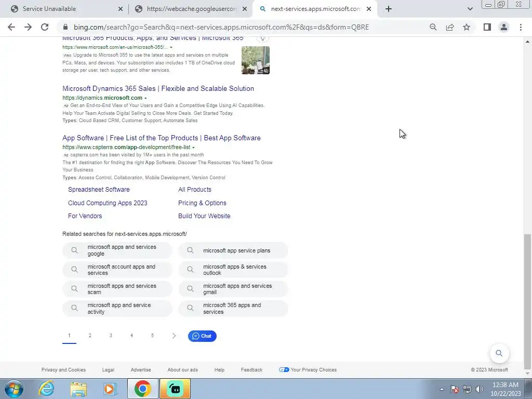Open the All Products sitelink

(x=195, y=190)
